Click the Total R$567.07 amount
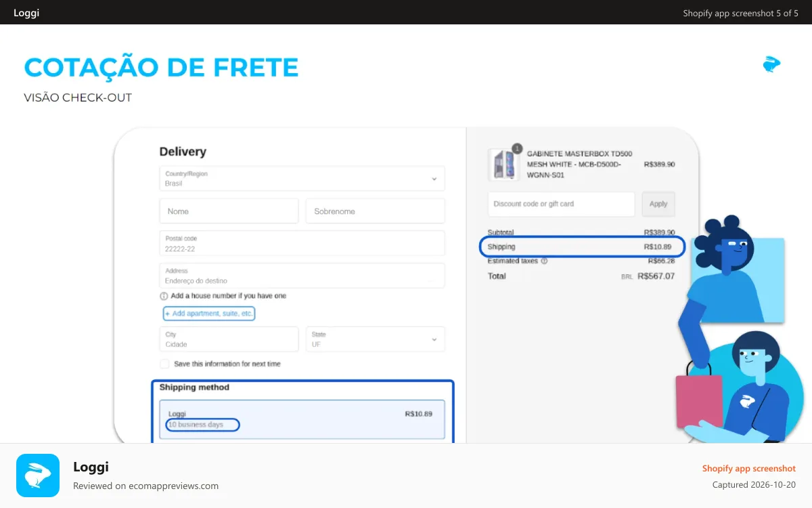This screenshot has width=812, height=508. click(656, 276)
